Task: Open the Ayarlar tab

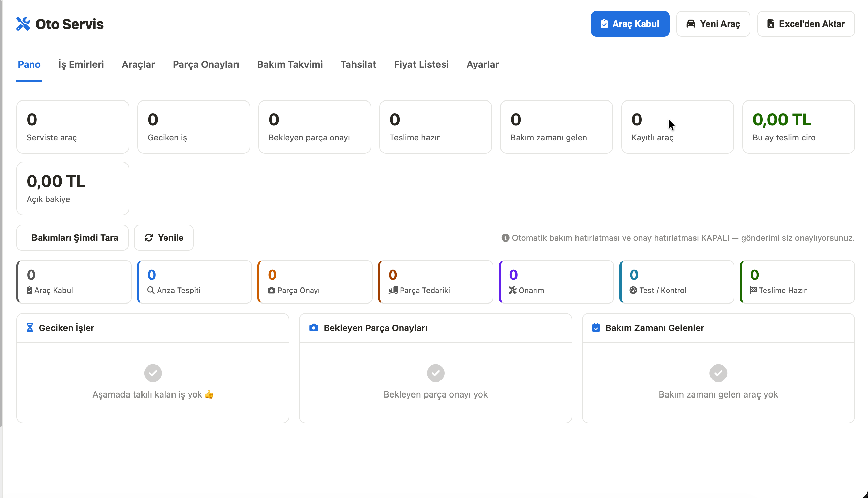Action: click(x=483, y=64)
